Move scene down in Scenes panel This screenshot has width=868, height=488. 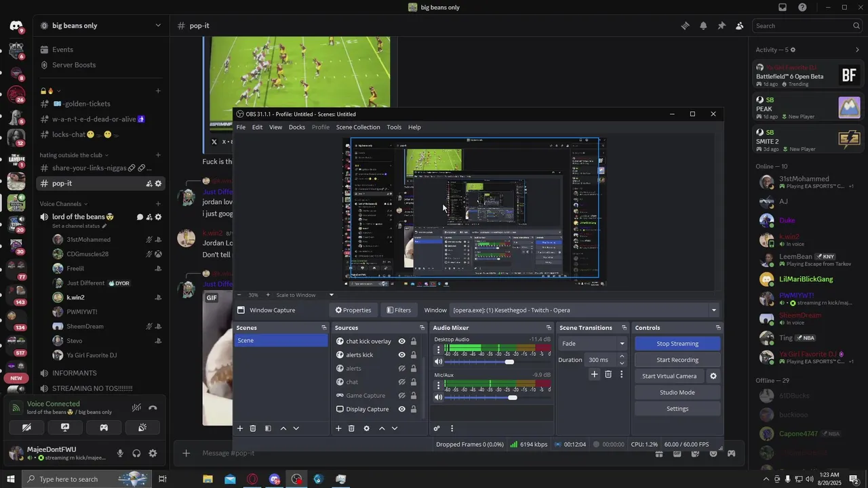(x=296, y=428)
